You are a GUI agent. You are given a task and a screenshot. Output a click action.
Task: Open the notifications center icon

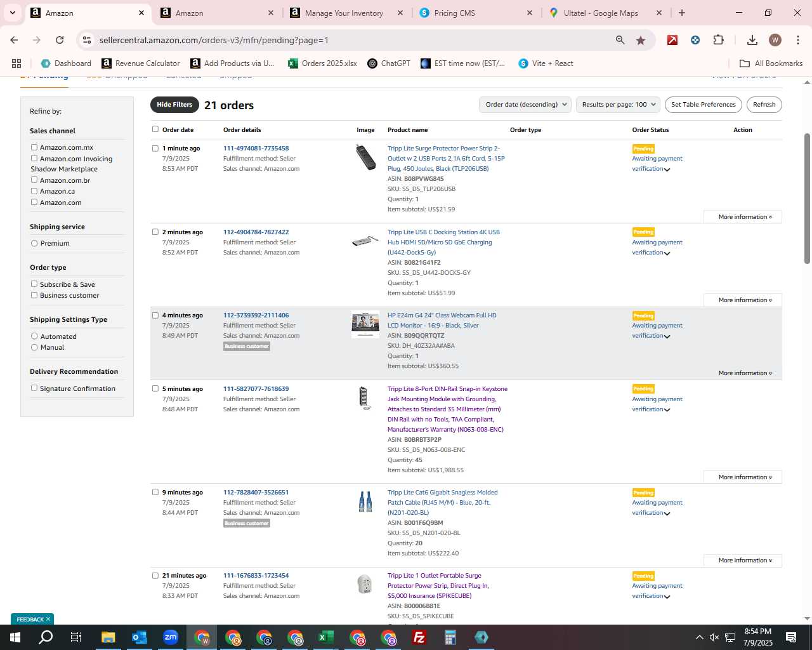(791, 637)
